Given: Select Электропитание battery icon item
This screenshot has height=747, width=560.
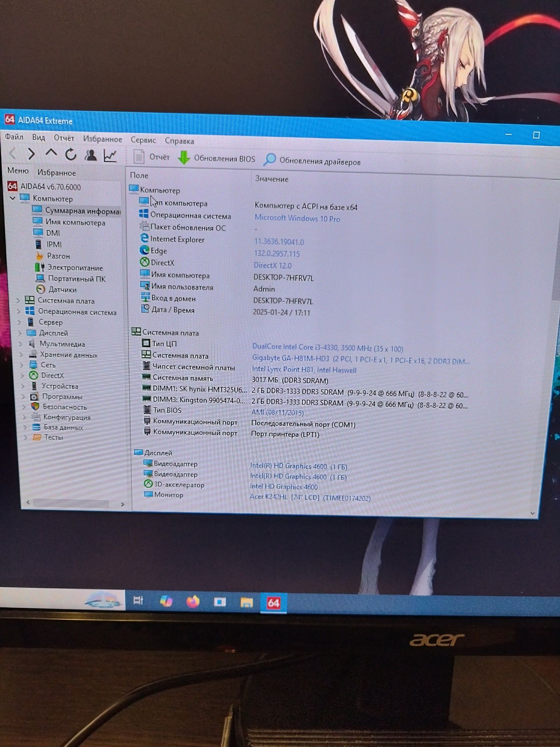Looking at the screenshot, I should [x=40, y=267].
